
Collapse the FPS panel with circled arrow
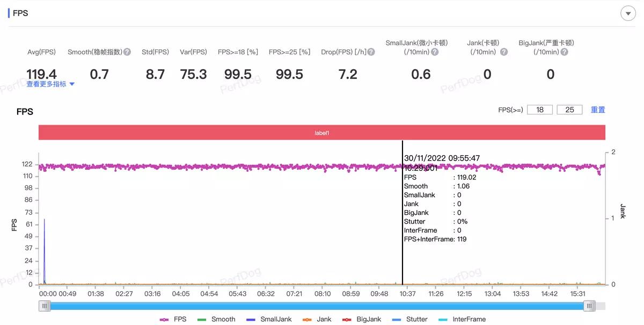[x=628, y=13]
